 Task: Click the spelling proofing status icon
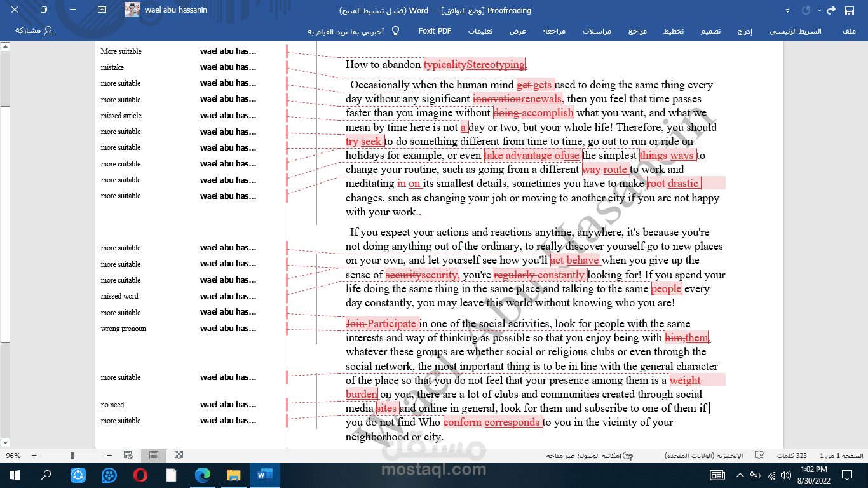(759, 456)
